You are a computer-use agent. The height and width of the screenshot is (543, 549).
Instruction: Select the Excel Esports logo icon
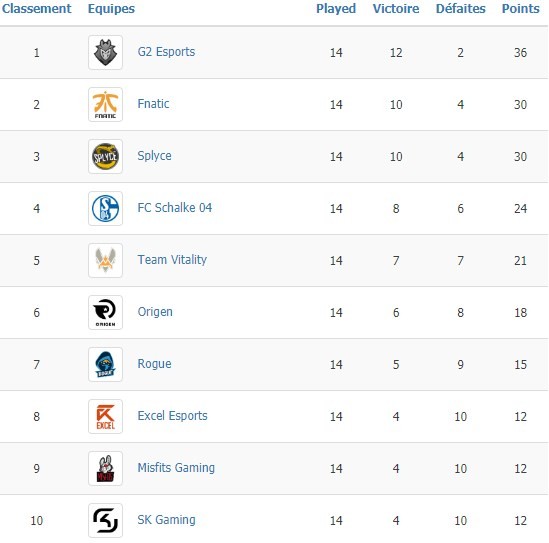[105, 416]
